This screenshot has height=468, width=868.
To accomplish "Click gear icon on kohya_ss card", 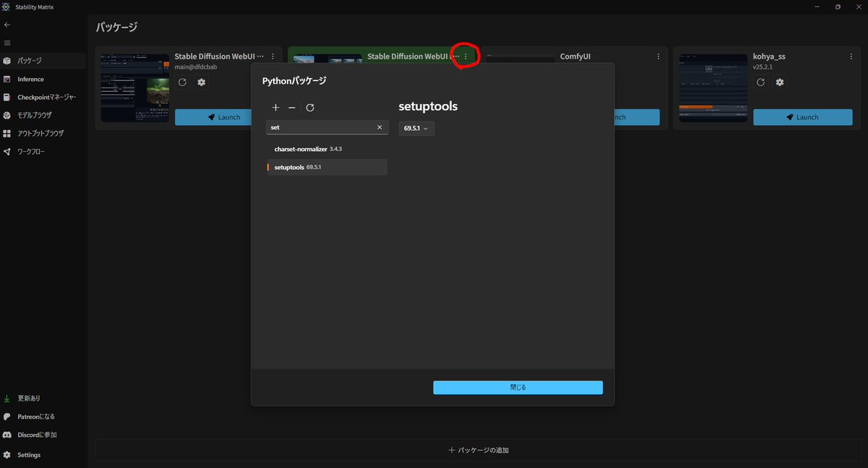I will pos(780,82).
